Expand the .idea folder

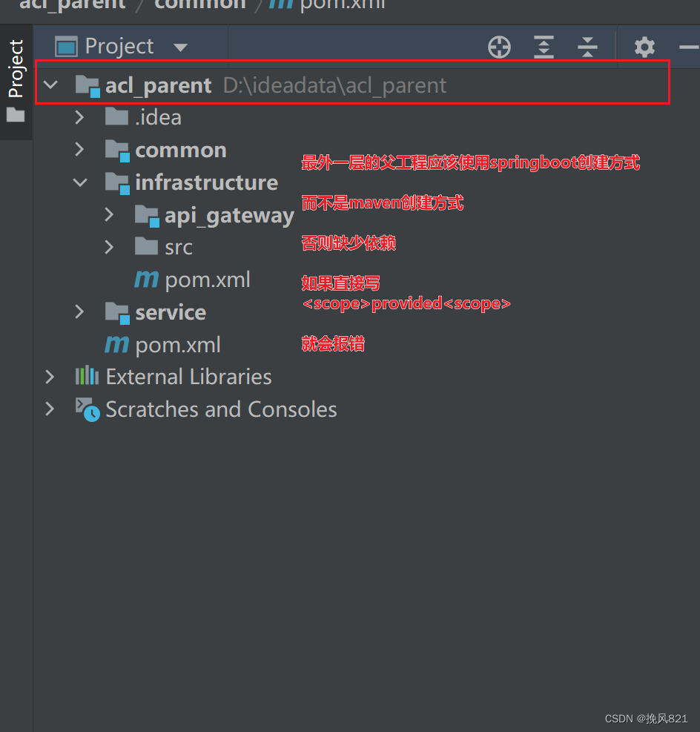(80, 117)
